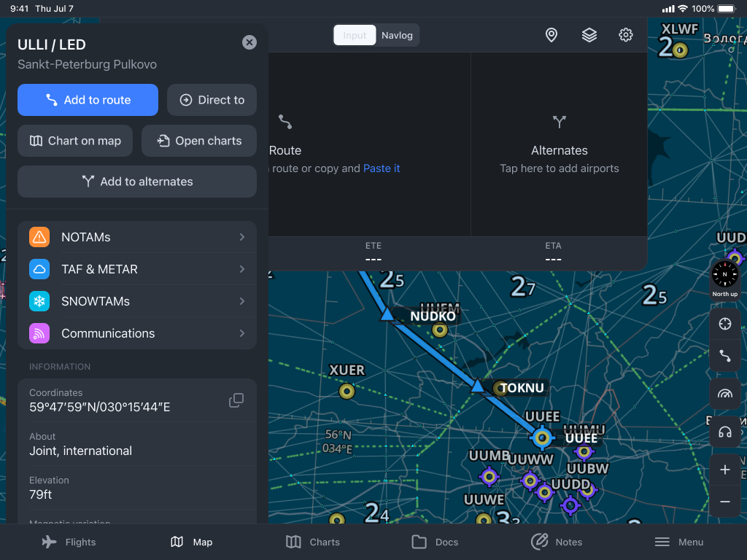Viewport: 747px width, 560px height.
Task: Center the map with the crosshair icon
Action: (724, 324)
